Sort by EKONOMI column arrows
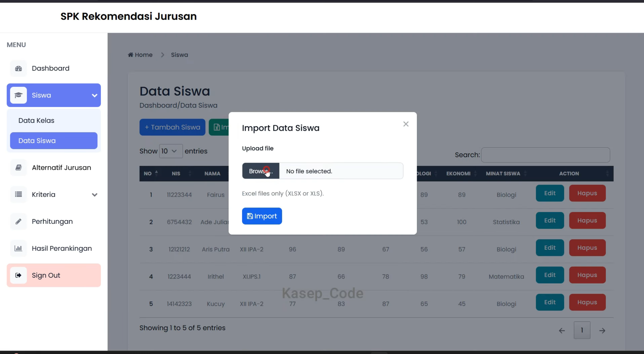 point(475,173)
